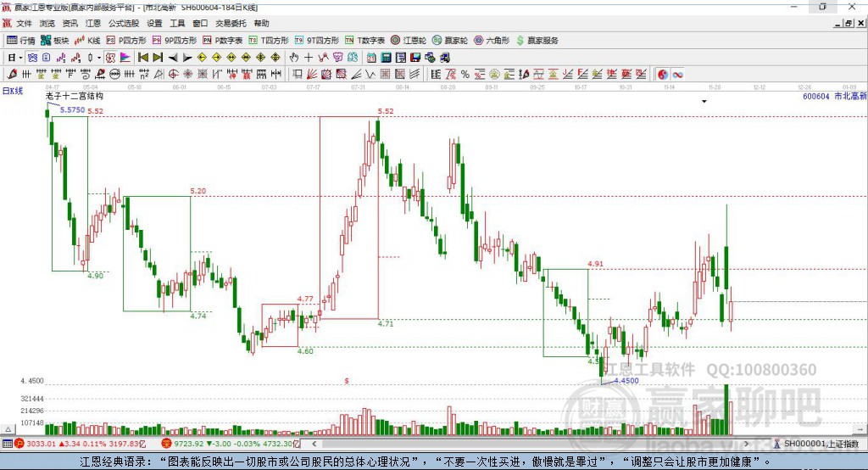Click the 板块 toolbar button
868x470 pixels.
pyautogui.click(x=55, y=41)
